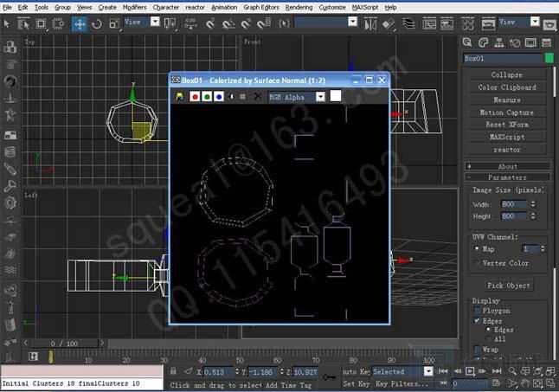Viewport: 559px width, 392px height.
Task: Open the Modifiers menu
Action: point(134,7)
